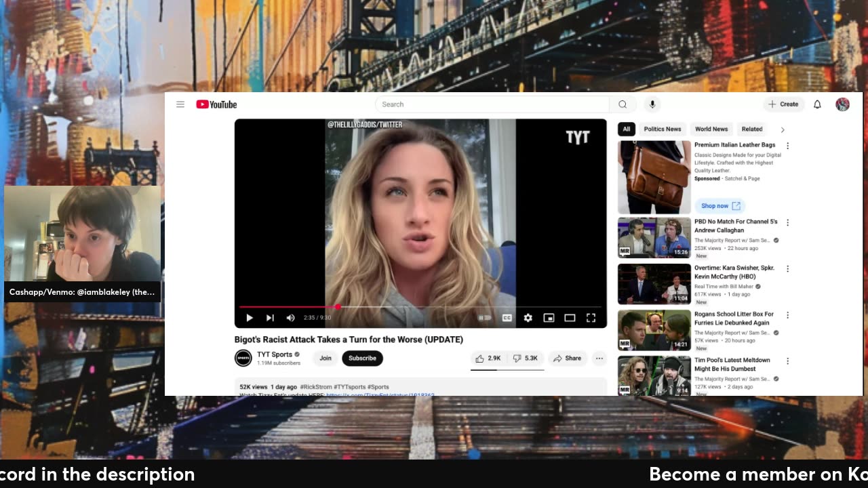Enable miniplayer mode
868x488 pixels.
click(549, 318)
